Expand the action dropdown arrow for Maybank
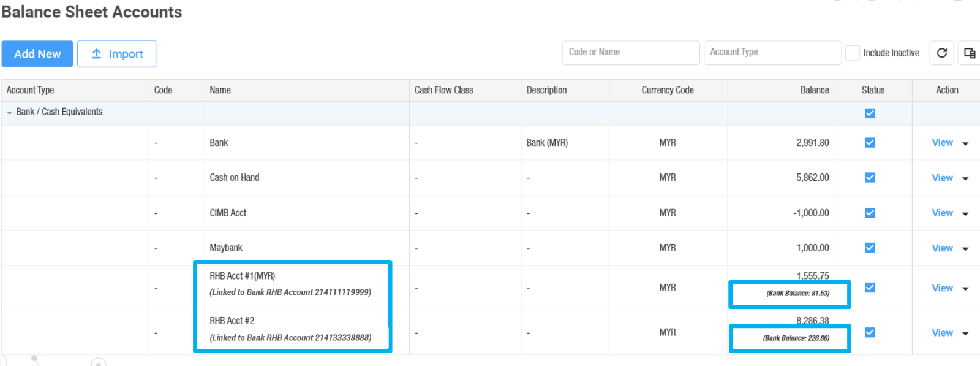Image resolution: width=980 pixels, height=366 pixels. pyautogui.click(x=965, y=250)
